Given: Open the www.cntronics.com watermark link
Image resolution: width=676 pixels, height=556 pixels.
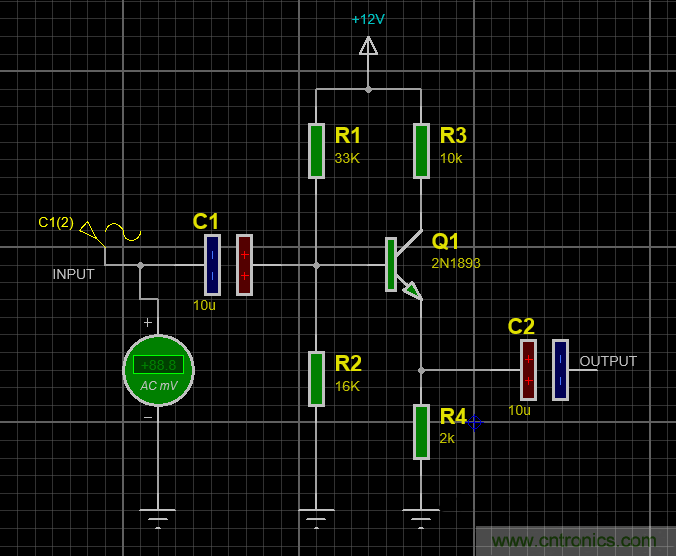Looking at the screenshot, I should 574,541.
